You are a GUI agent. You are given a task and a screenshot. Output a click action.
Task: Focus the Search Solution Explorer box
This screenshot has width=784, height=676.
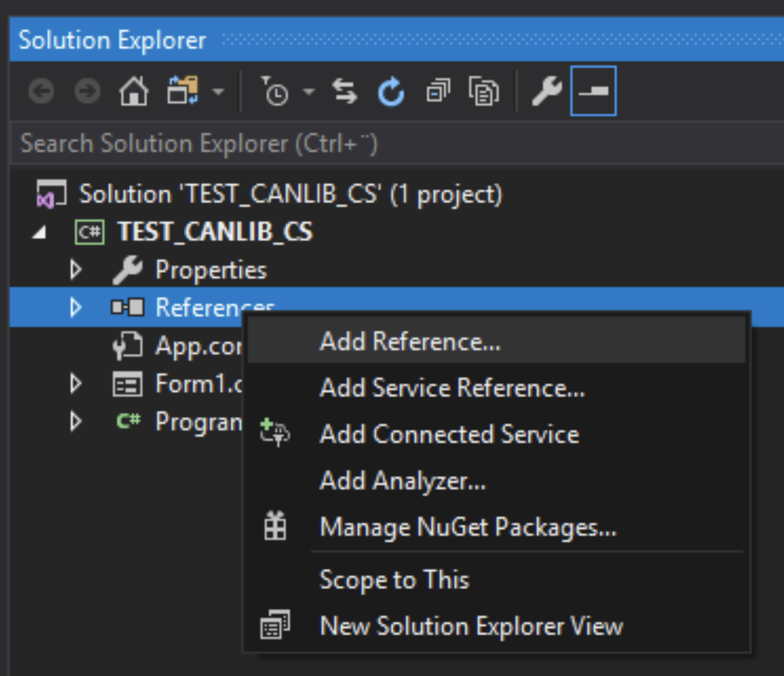397,144
